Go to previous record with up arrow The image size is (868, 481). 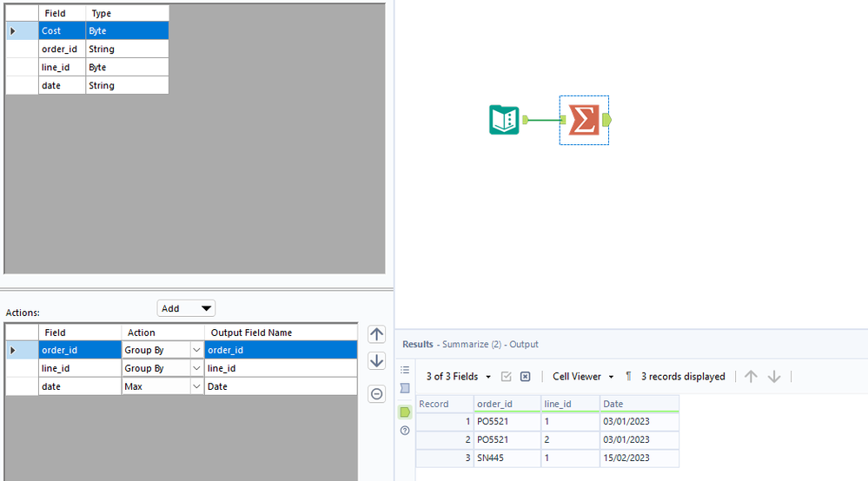(751, 377)
